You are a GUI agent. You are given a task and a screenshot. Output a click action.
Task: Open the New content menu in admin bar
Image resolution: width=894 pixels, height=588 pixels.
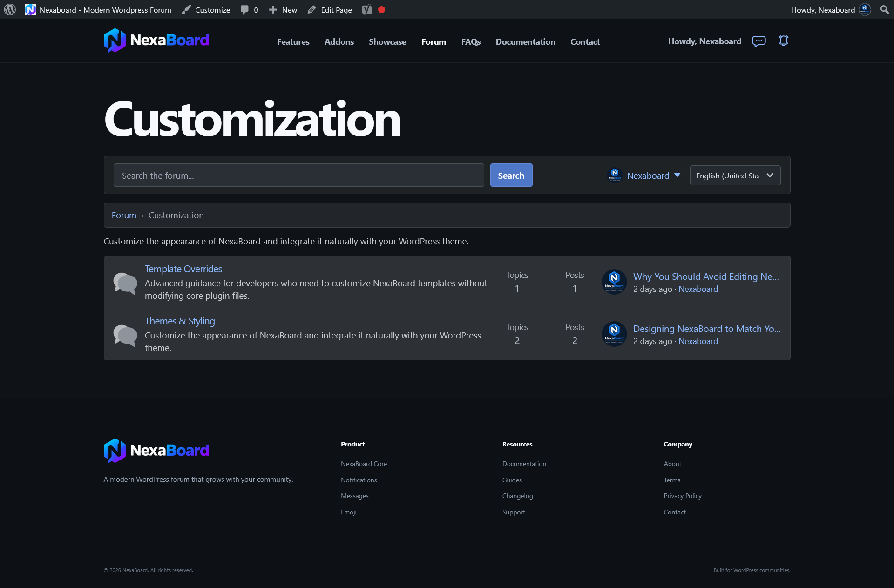pyautogui.click(x=283, y=9)
